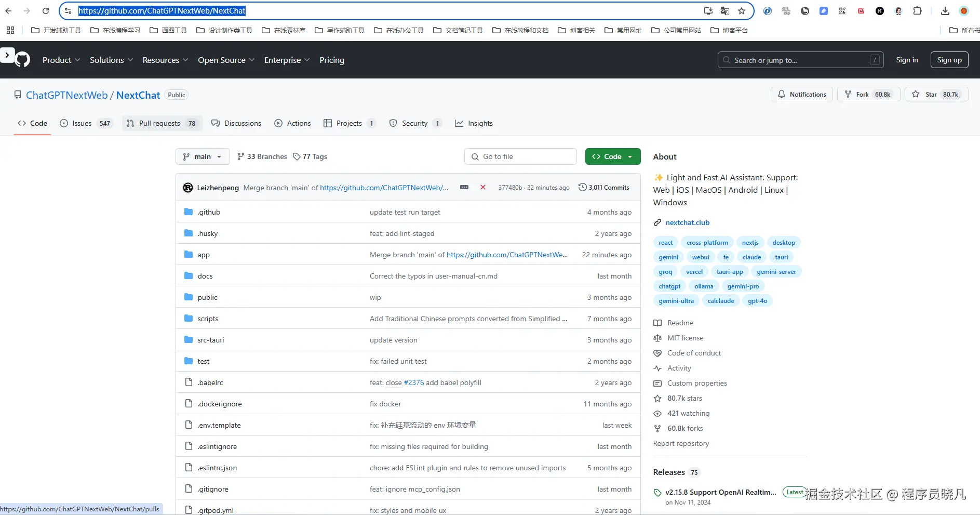This screenshot has height=515, width=980.
Task: Click the MIT license scale icon
Action: (657, 338)
